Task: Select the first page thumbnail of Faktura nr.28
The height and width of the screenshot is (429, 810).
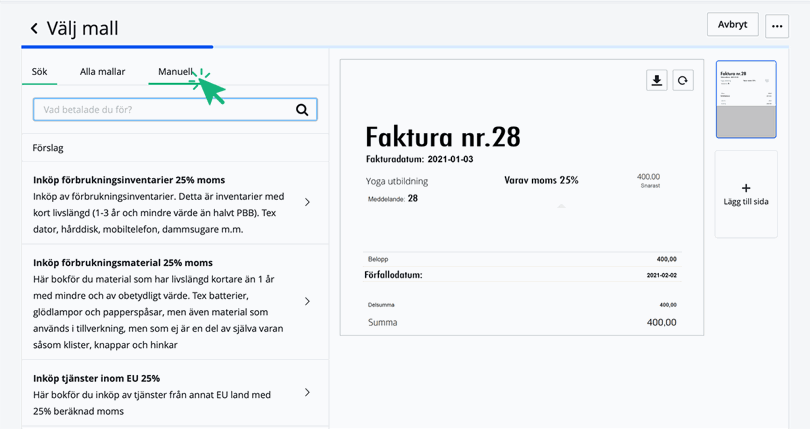Action: (746, 99)
